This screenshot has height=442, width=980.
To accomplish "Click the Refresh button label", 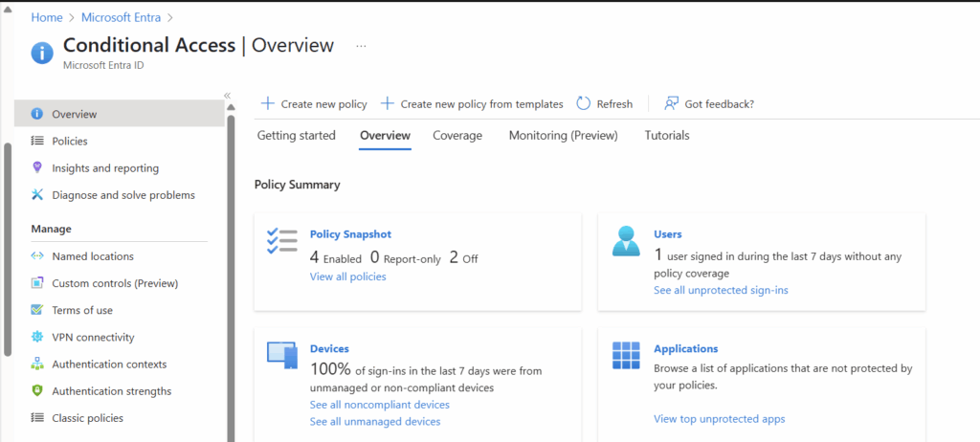I will (614, 104).
